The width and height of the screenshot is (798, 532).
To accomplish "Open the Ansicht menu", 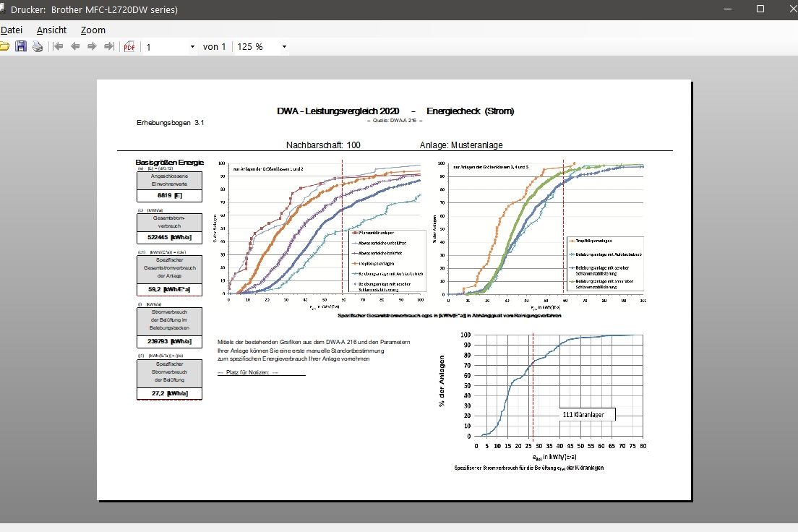I will 51,30.
